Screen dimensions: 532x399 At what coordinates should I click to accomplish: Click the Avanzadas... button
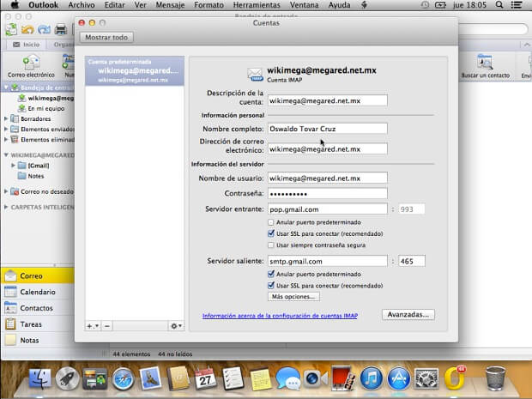click(x=408, y=315)
